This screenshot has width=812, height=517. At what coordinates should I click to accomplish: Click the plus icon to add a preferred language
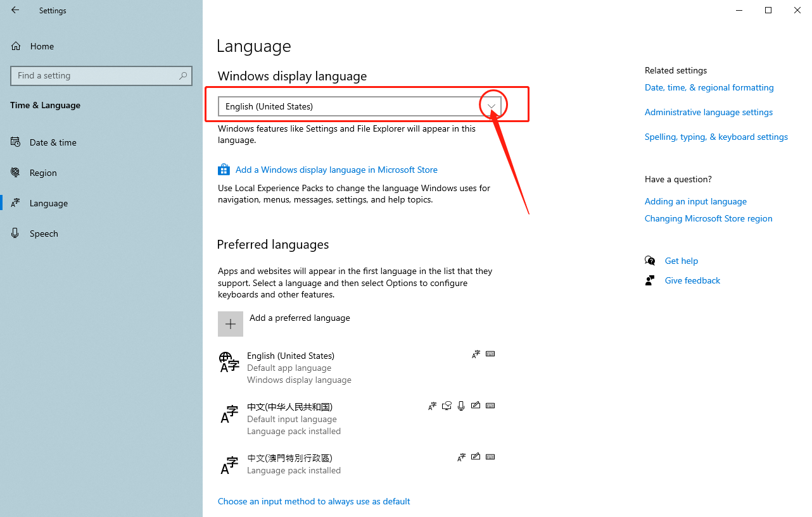(231, 324)
